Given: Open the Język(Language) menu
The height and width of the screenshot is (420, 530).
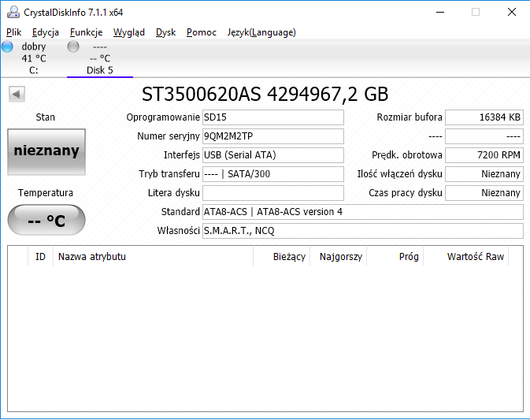Looking at the screenshot, I should coord(261,32).
